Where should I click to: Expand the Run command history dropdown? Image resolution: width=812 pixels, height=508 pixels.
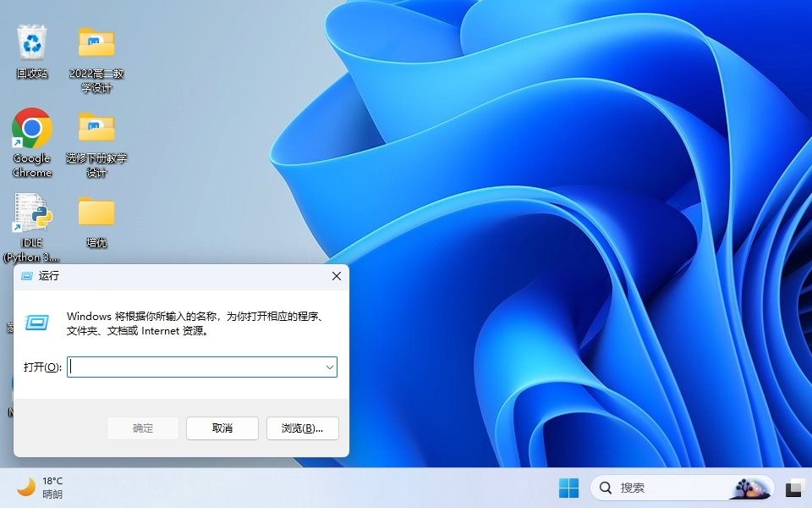(329, 367)
